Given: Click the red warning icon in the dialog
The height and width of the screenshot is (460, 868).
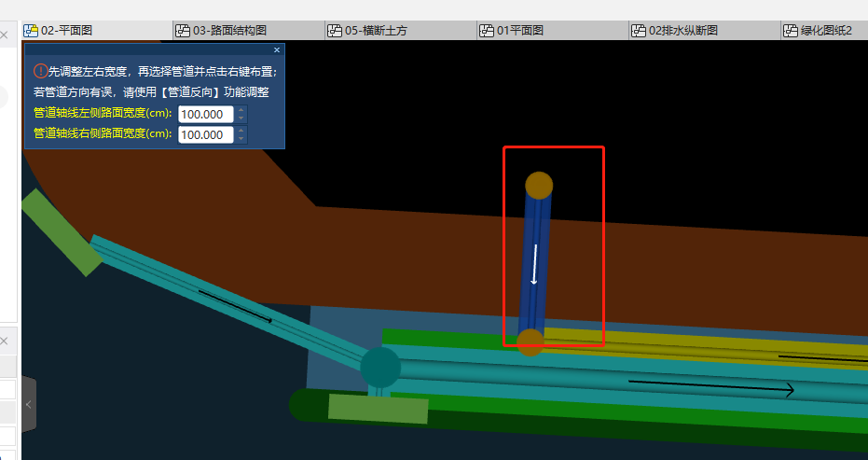Looking at the screenshot, I should [x=40, y=70].
